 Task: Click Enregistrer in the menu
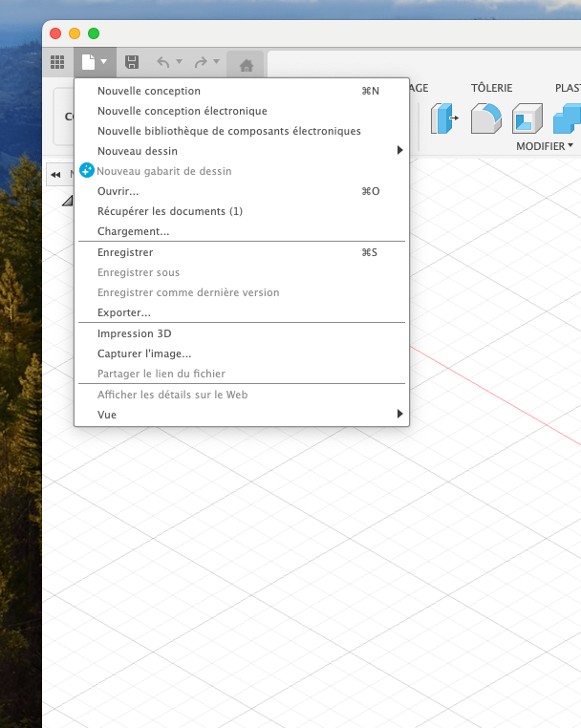click(125, 252)
